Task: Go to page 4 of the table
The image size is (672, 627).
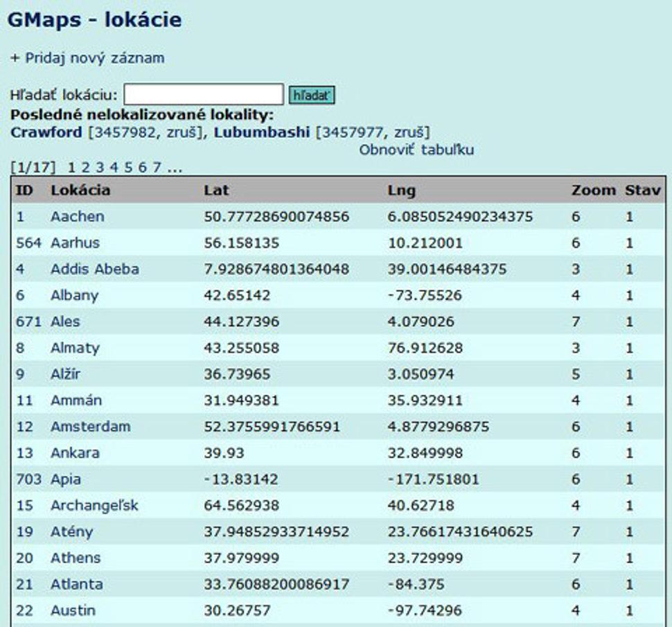Action: point(114,167)
